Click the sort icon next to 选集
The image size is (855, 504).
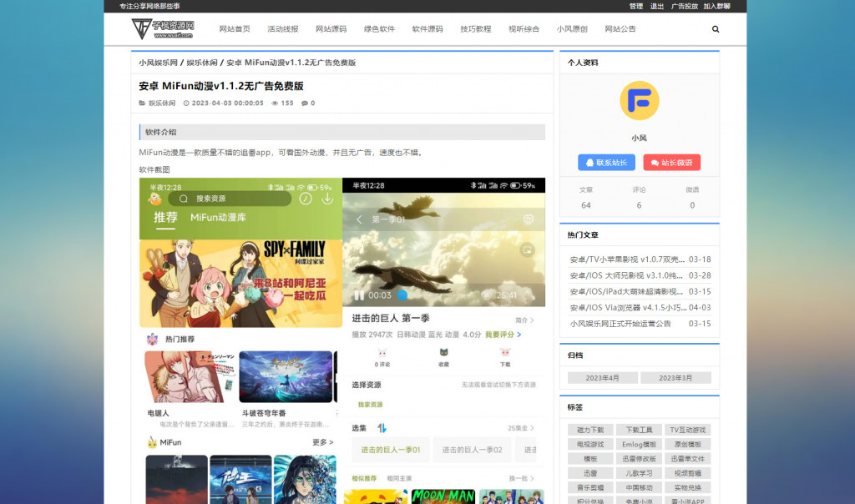[x=383, y=427]
